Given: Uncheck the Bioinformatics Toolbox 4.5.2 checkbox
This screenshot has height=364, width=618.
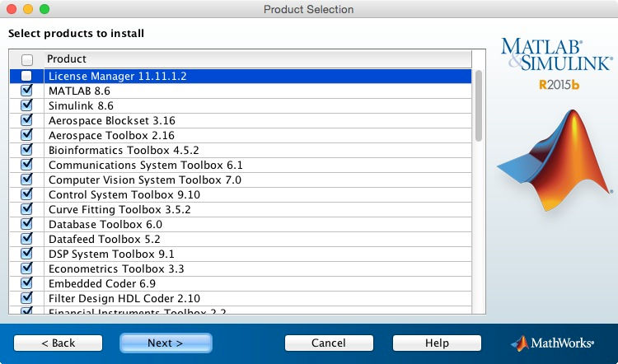Looking at the screenshot, I should (x=26, y=150).
